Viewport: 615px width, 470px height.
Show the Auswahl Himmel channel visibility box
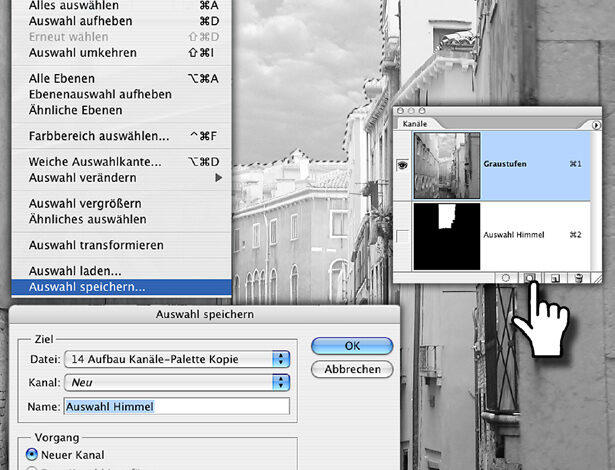pos(402,237)
